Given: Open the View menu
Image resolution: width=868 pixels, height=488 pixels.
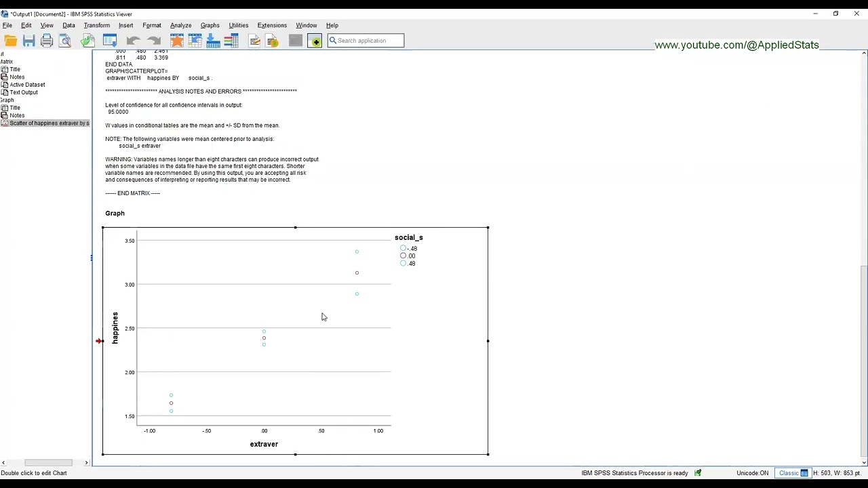Looking at the screenshot, I should click(x=47, y=25).
